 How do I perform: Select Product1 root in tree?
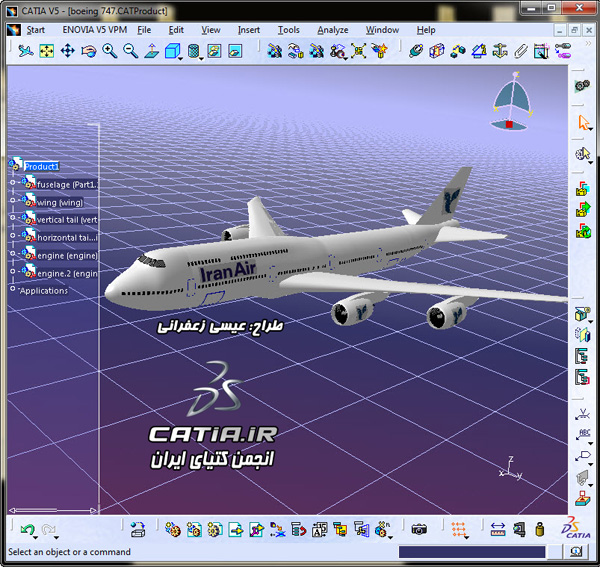[41, 166]
